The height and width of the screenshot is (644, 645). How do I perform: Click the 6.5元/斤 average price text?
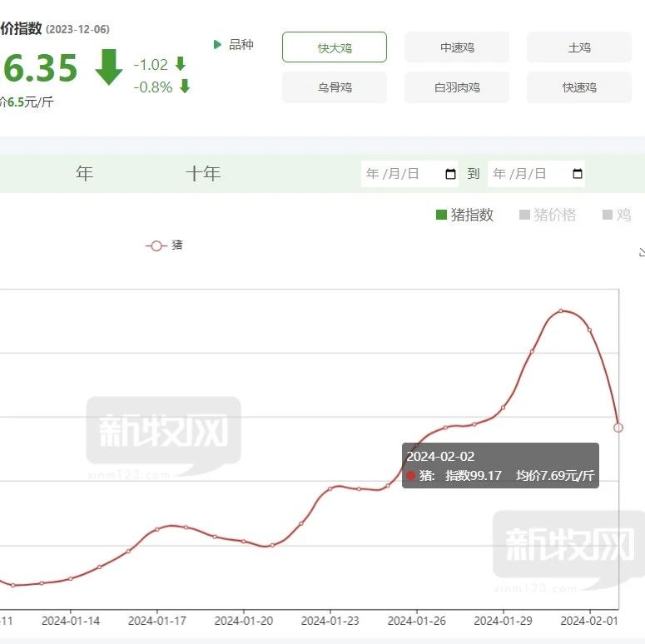pos(31,102)
